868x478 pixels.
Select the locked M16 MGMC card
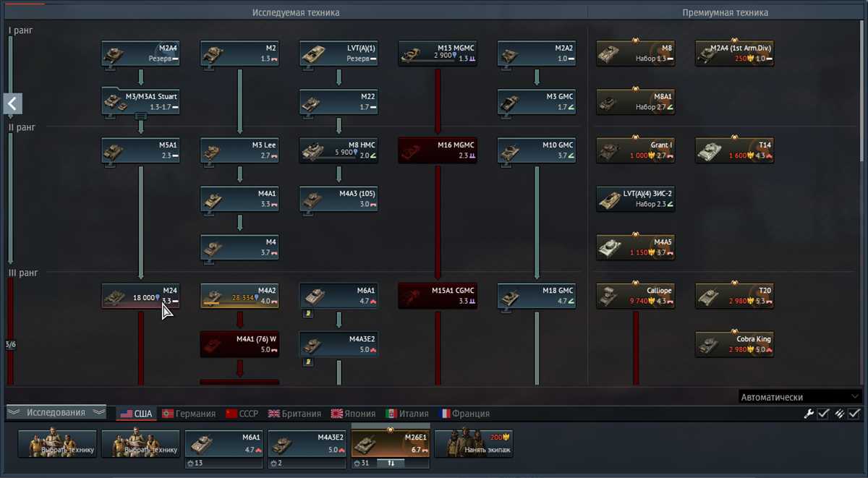click(x=438, y=150)
